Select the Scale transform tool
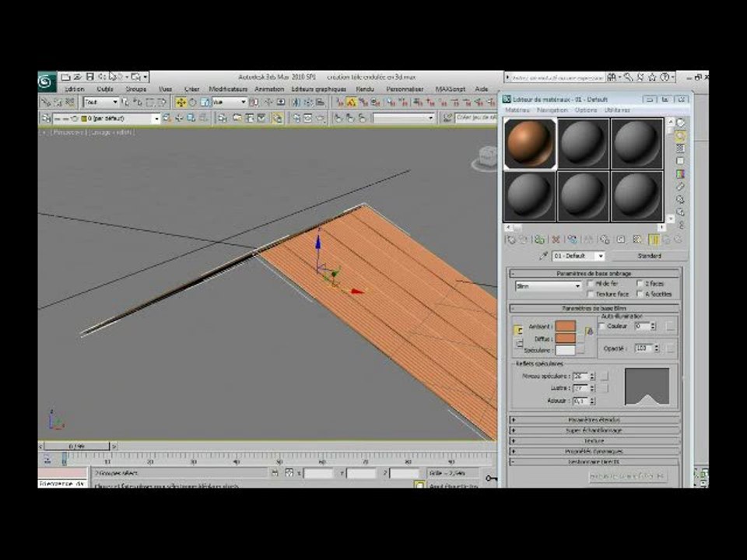Viewport: 747px width, 560px height. pyautogui.click(x=205, y=102)
